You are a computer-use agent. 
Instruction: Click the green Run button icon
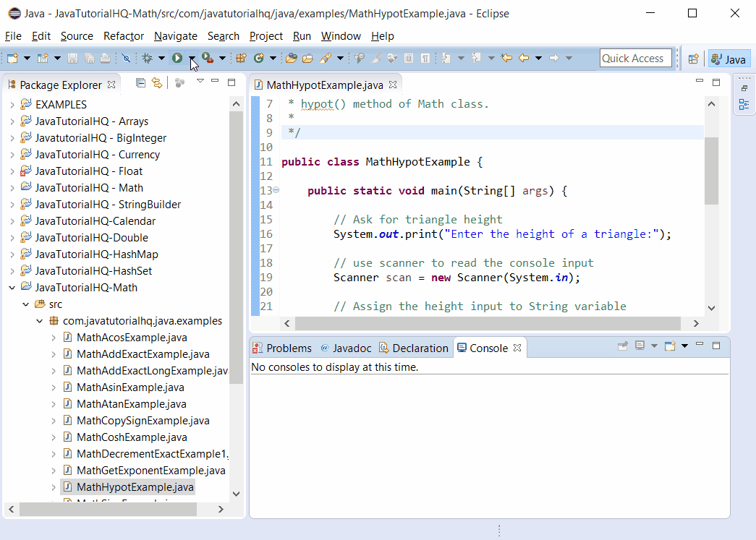(177, 59)
